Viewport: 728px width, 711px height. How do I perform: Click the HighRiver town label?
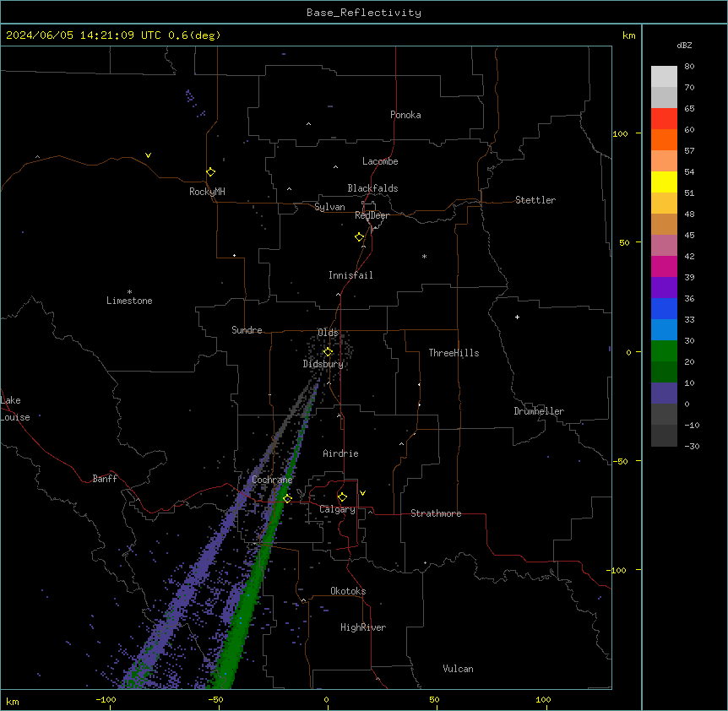click(363, 627)
